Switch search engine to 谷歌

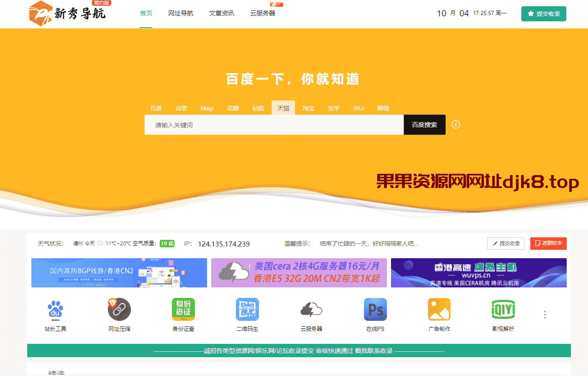point(182,108)
